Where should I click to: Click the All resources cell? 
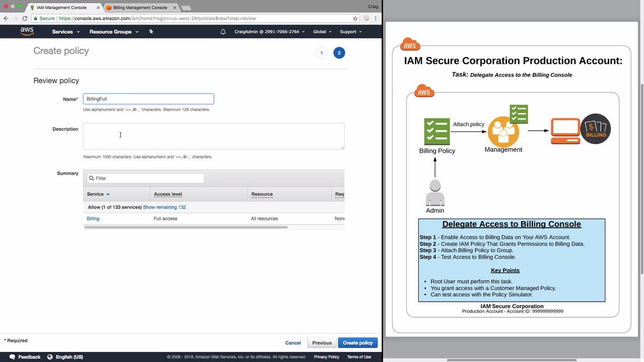pos(264,219)
